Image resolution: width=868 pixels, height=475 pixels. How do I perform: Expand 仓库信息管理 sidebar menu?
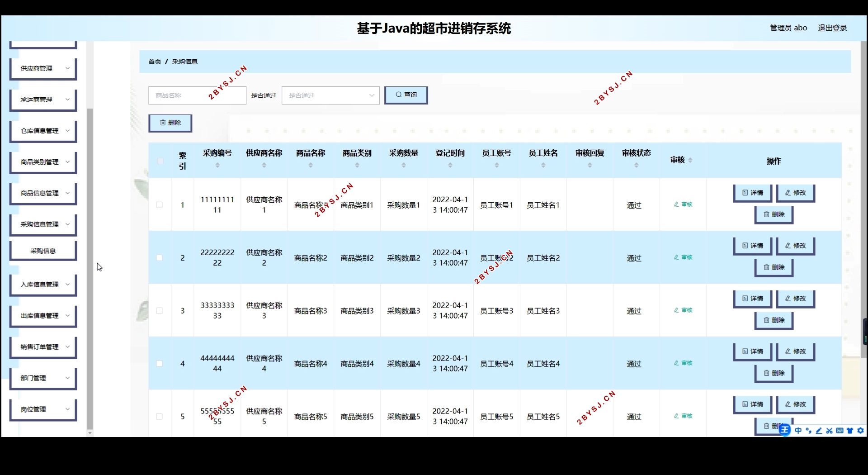click(43, 131)
